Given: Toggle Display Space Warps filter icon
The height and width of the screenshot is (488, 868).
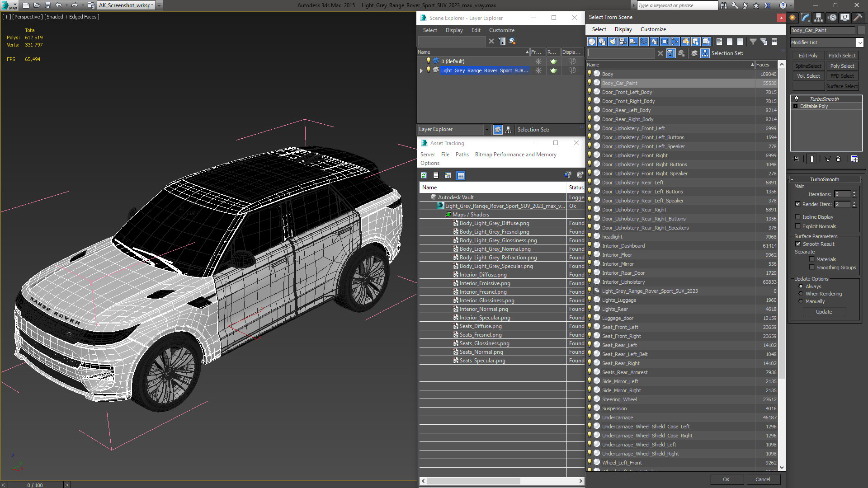Looking at the screenshot, I should click(x=644, y=42).
